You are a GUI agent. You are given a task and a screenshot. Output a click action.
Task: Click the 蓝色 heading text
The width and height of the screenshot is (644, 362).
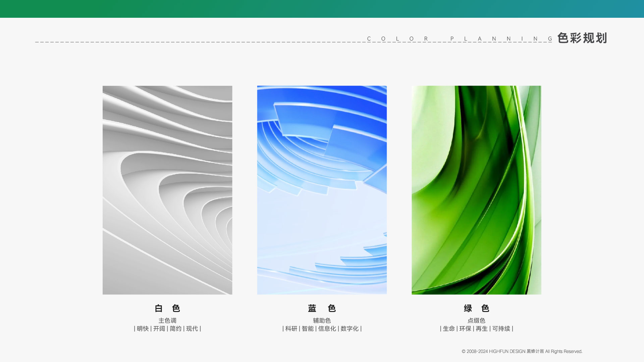coord(322,308)
